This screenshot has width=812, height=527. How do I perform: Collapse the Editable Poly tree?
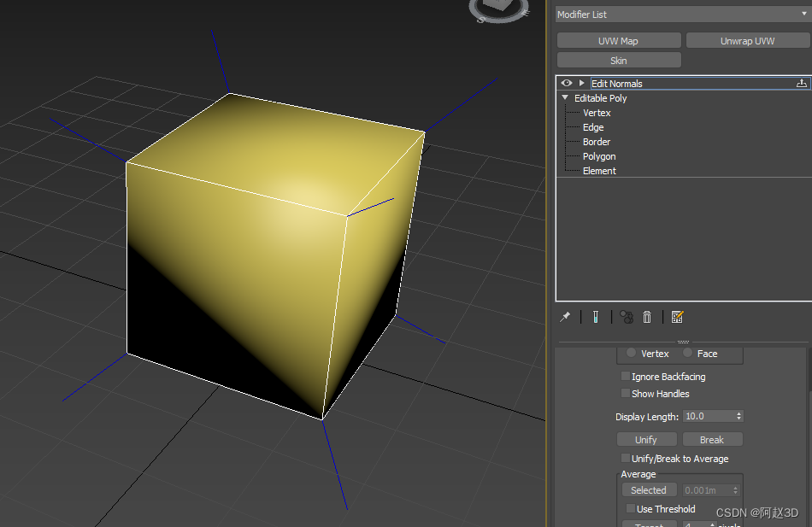(x=565, y=98)
